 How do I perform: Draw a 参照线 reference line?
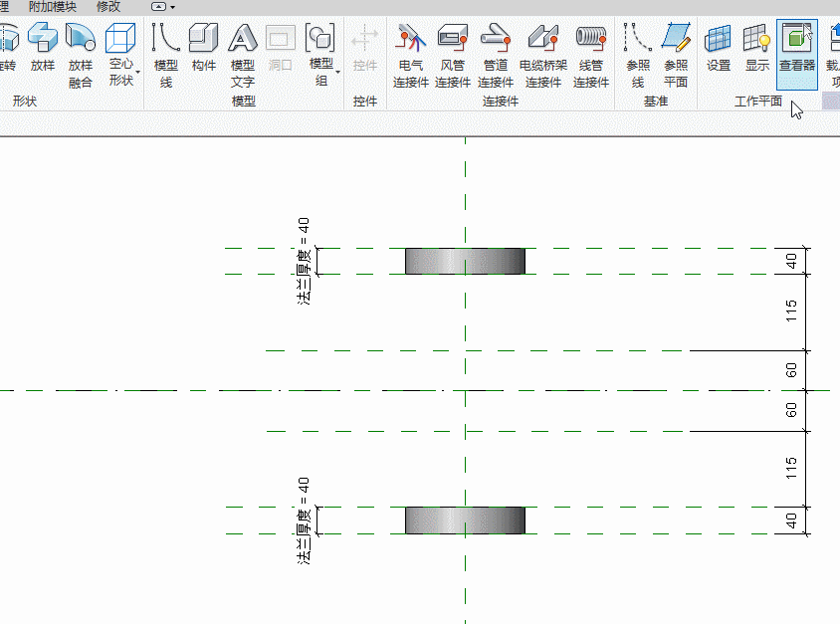pyautogui.click(x=638, y=55)
